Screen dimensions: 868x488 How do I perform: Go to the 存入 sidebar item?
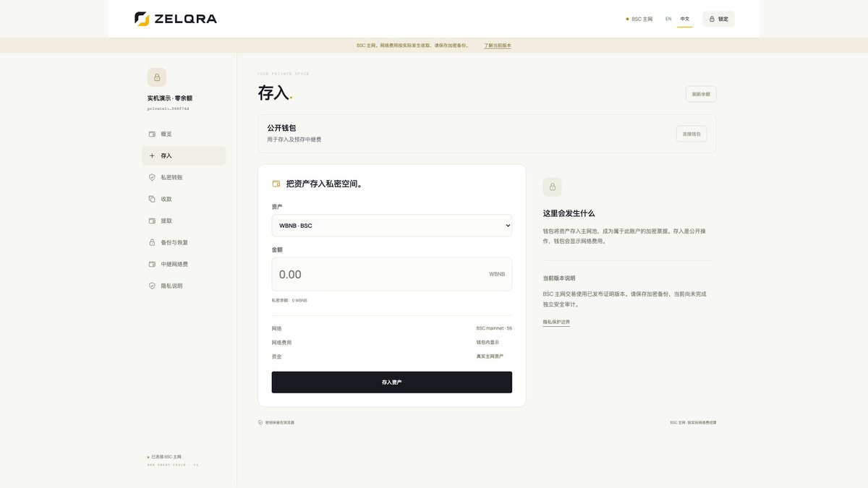pos(184,155)
